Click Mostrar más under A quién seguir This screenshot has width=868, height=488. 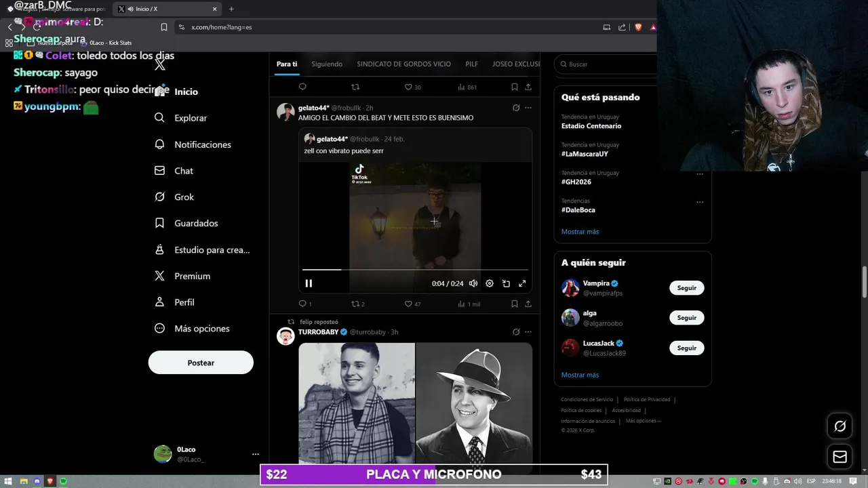[x=580, y=375]
